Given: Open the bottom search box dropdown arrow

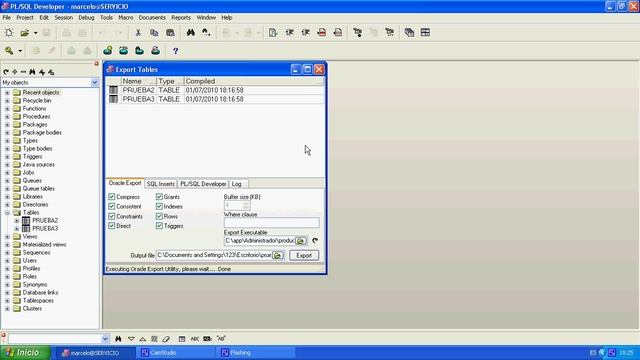Looking at the screenshot, I should pyautogui.click(x=105, y=339).
